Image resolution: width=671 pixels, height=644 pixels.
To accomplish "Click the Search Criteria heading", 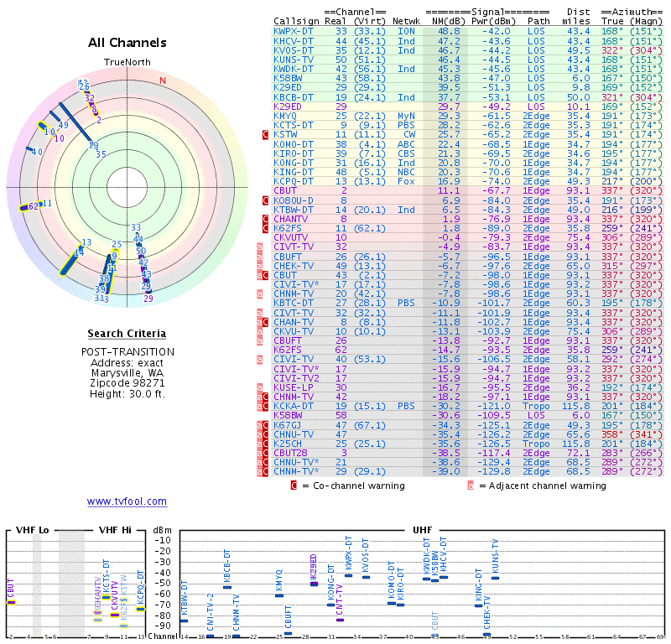I will tap(127, 334).
